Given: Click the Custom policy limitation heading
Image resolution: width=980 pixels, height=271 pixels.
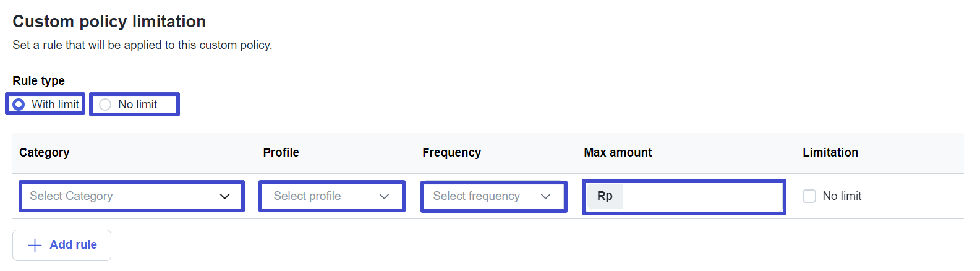Looking at the screenshot, I should coord(109,22).
